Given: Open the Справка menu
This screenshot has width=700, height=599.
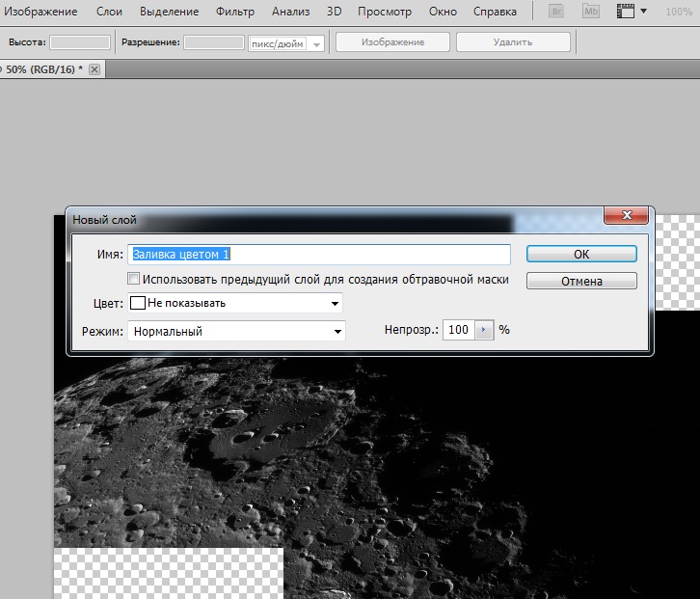Looking at the screenshot, I should (x=495, y=12).
